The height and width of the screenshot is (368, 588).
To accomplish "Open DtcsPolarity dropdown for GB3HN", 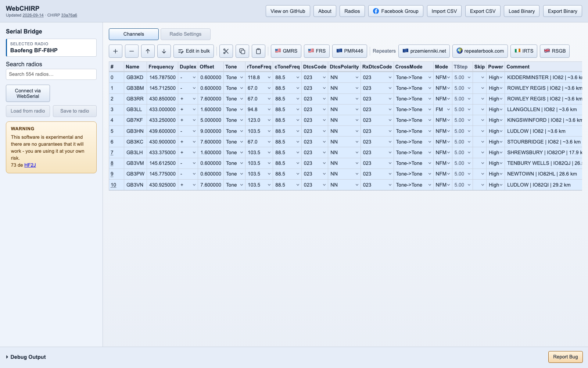I will coord(344,131).
